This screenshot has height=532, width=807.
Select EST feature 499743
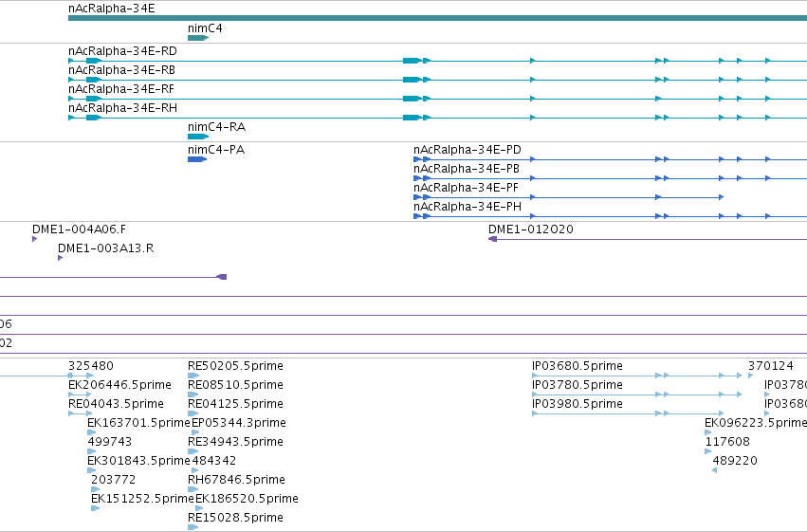[110, 442]
